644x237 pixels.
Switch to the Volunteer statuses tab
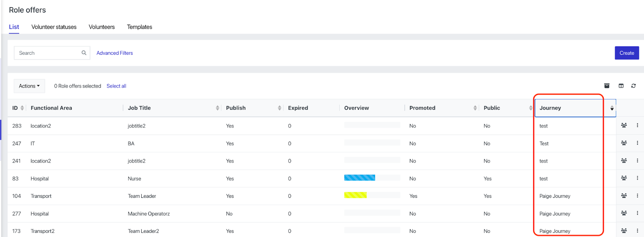coord(54,27)
